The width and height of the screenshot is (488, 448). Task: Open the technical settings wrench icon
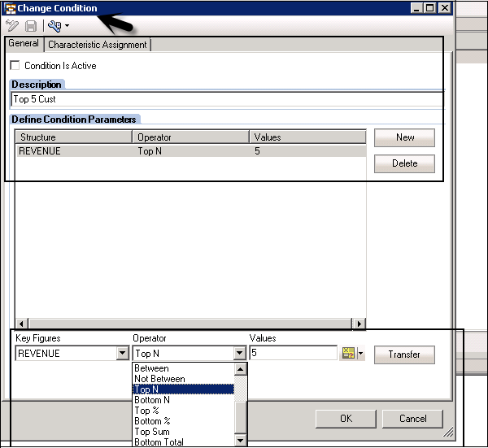click(54, 26)
